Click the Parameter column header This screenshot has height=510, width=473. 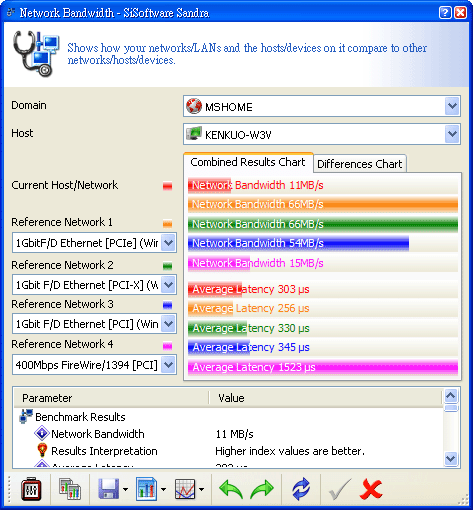(x=111, y=398)
